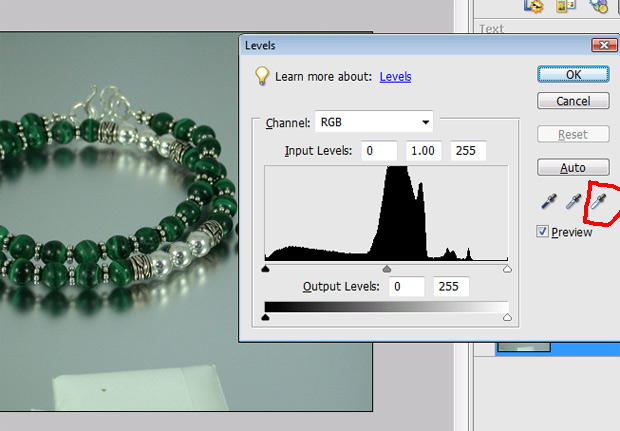
Task: Click the black output level slider
Action: pos(265,317)
